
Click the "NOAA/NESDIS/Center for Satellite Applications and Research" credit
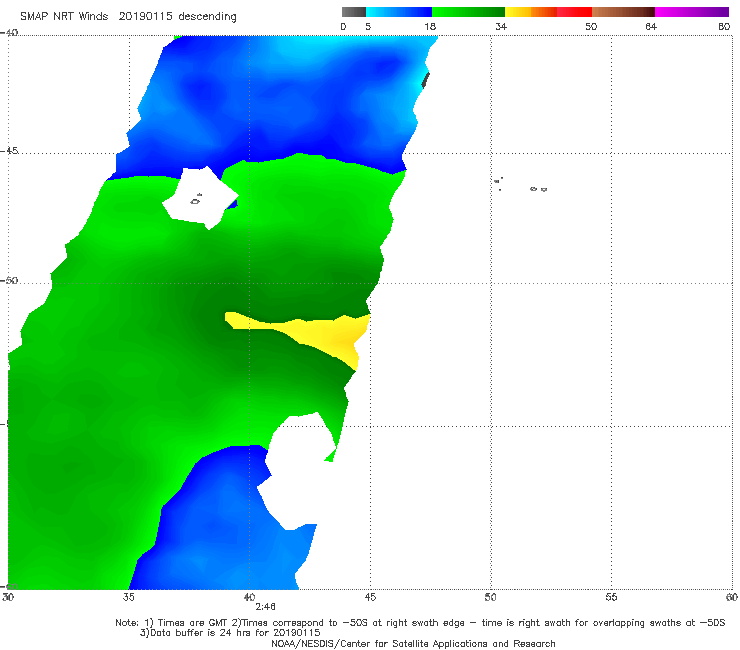tap(413, 643)
